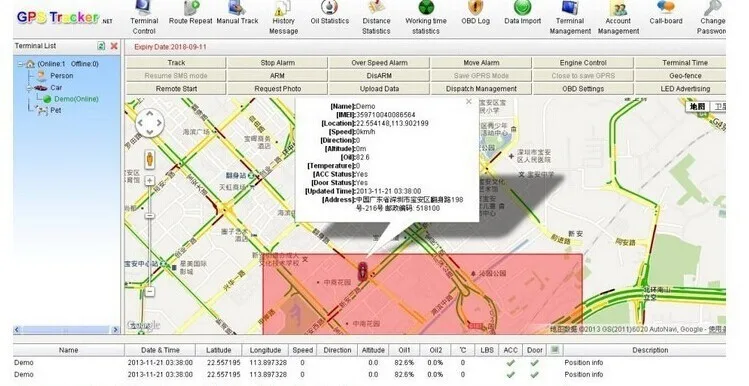Open Manual Track tool
This screenshot has width=749, height=386.
click(x=237, y=13)
